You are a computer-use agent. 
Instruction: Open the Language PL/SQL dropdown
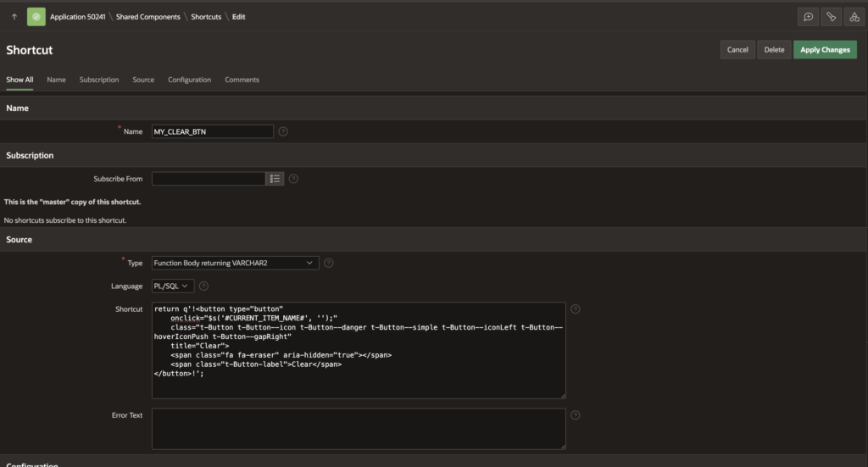173,286
